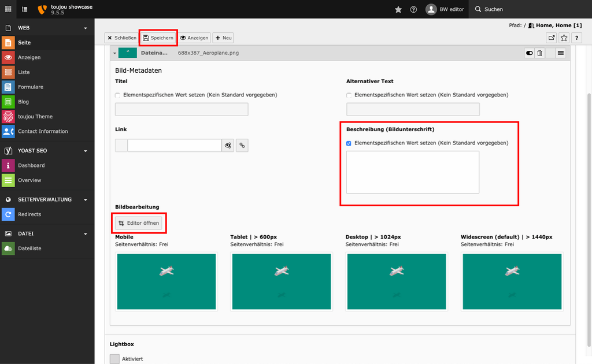Toggle visibility of the Aeroplane image reference
Viewport: 592px width, 364px height.
pyautogui.click(x=529, y=53)
